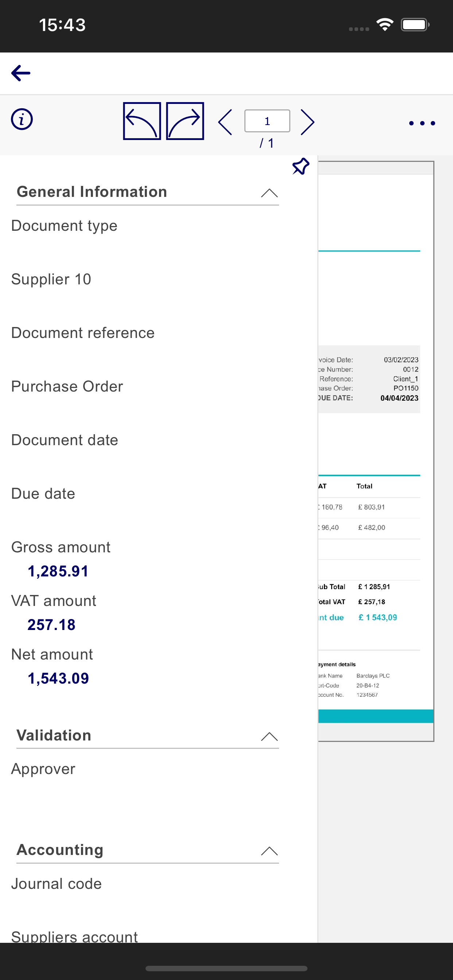The height and width of the screenshot is (980, 453).
Task: Collapse the Validation section
Action: point(270,736)
